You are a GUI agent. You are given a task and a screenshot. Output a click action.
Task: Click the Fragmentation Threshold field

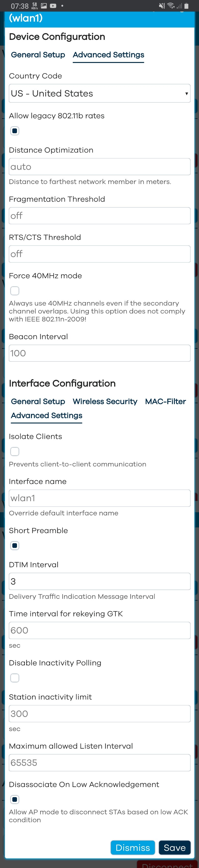[99, 216]
